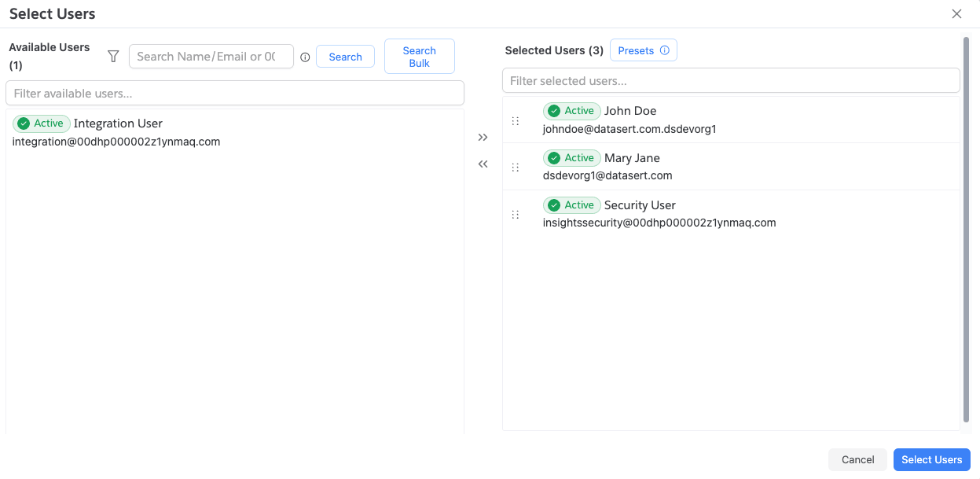Open the Search Bulk option
The height and width of the screenshot is (479, 980).
[419, 57]
